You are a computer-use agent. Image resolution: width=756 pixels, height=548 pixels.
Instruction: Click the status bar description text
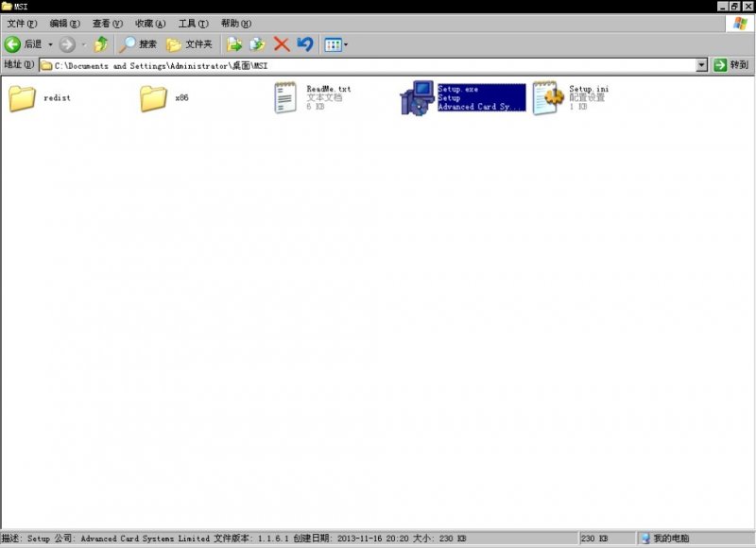click(x=233, y=539)
